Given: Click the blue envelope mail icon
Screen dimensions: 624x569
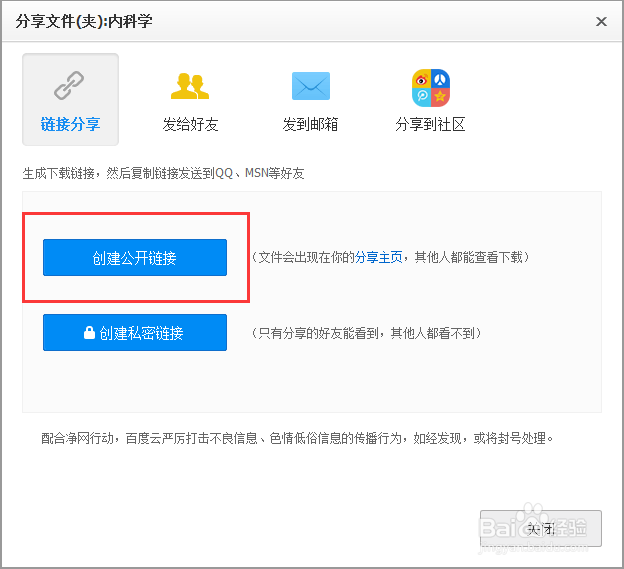Looking at the screenshot, I should tap(310, 87).
